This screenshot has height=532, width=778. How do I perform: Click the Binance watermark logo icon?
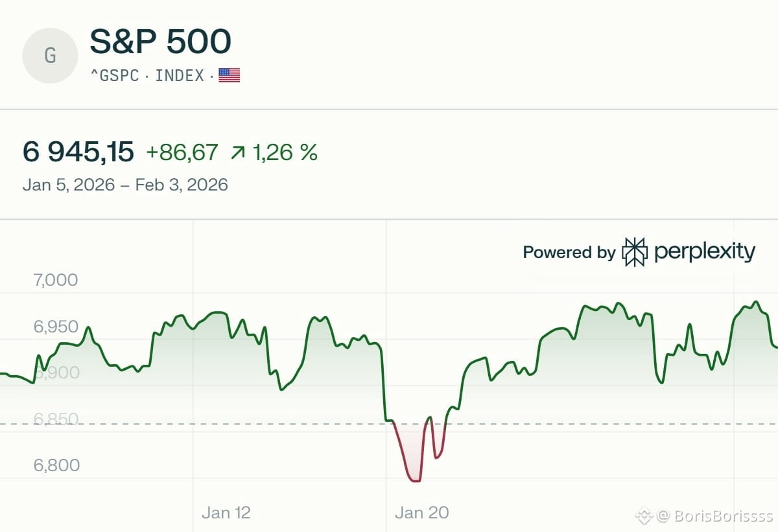[643, 516]
